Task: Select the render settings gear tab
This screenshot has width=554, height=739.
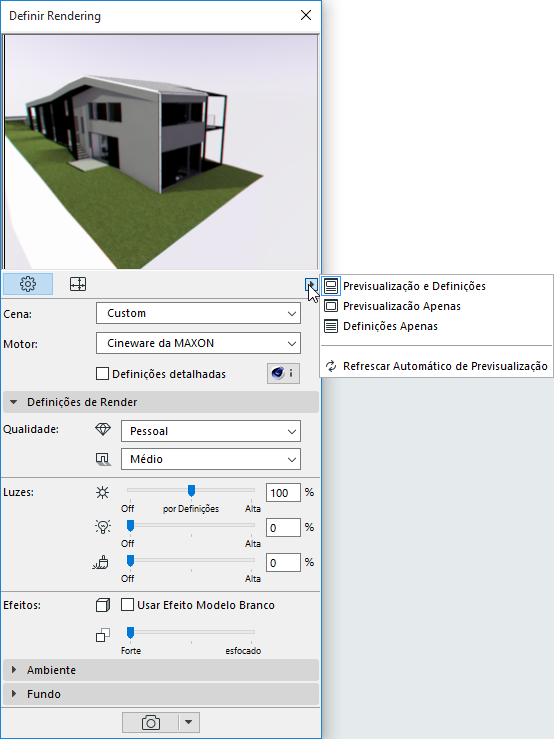Action: (x=28, y=284)
